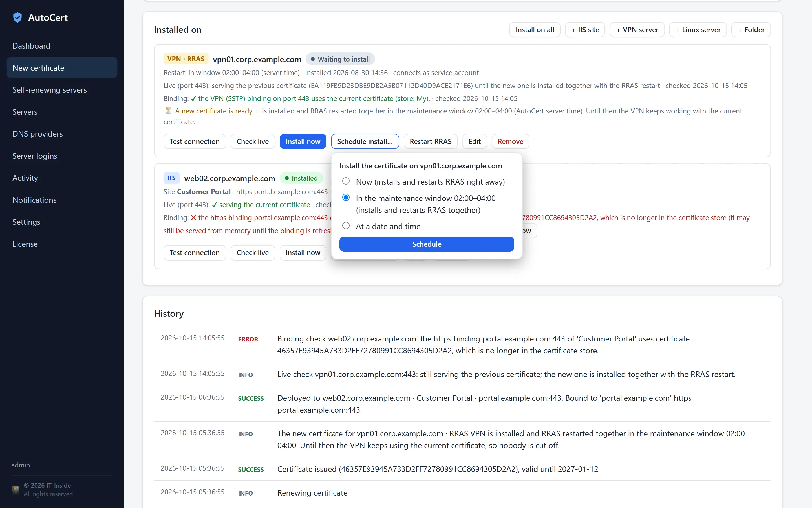
Task: Click the Restart RRAS button
Action: 431,141
